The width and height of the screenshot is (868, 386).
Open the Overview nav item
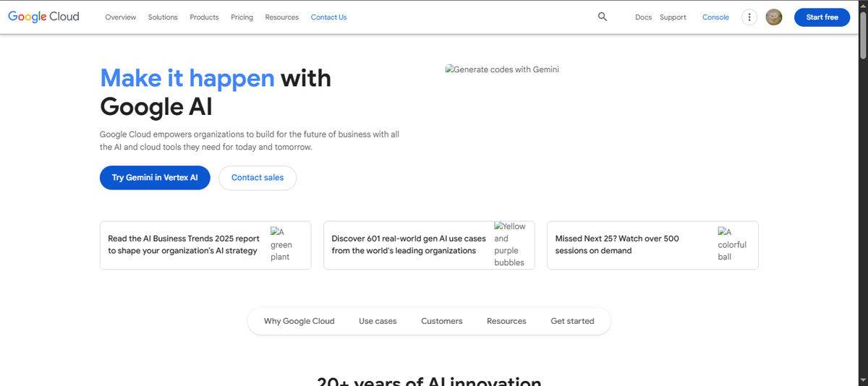(120, 17)
